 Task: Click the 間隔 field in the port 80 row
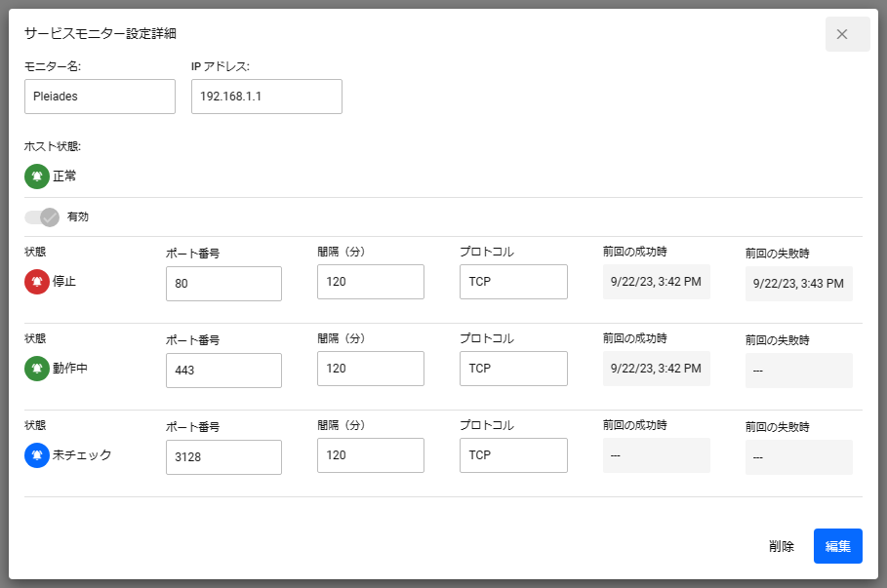click(371, 282)
